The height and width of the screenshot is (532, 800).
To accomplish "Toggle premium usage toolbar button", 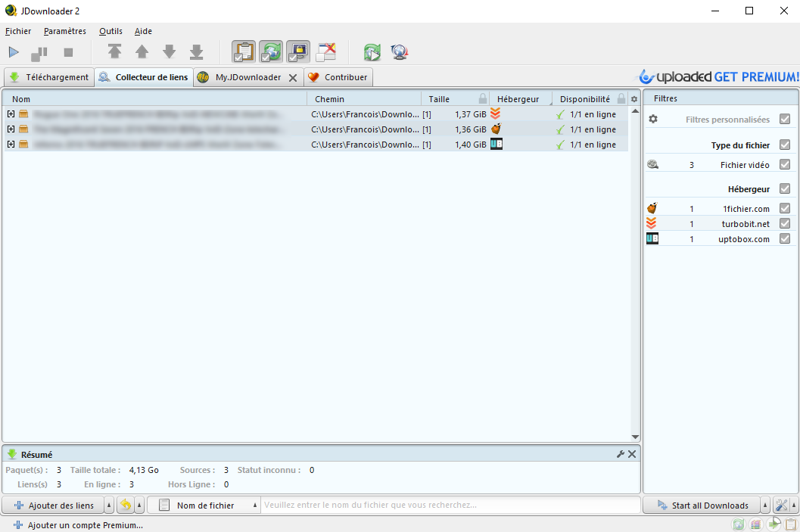I will tap(298, 51).
